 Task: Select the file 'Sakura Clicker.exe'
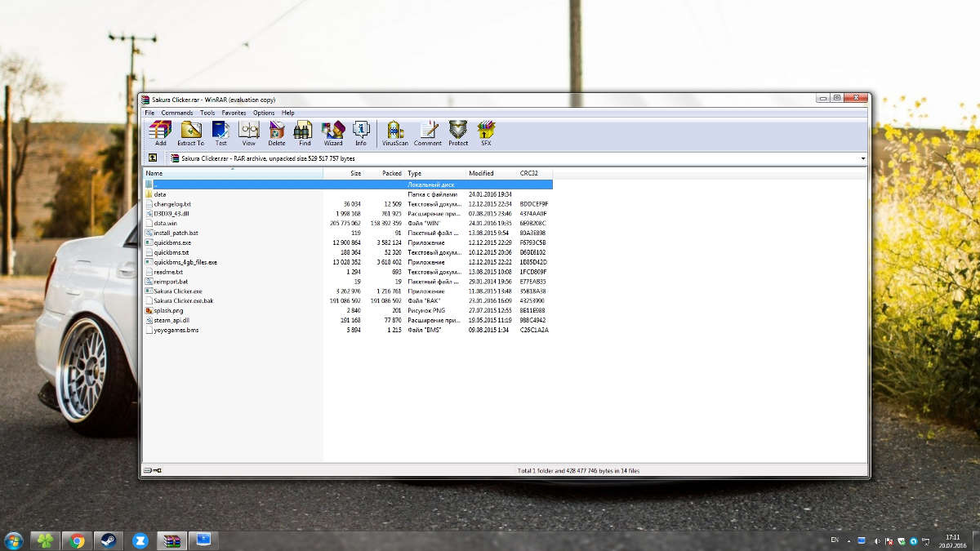178,291
